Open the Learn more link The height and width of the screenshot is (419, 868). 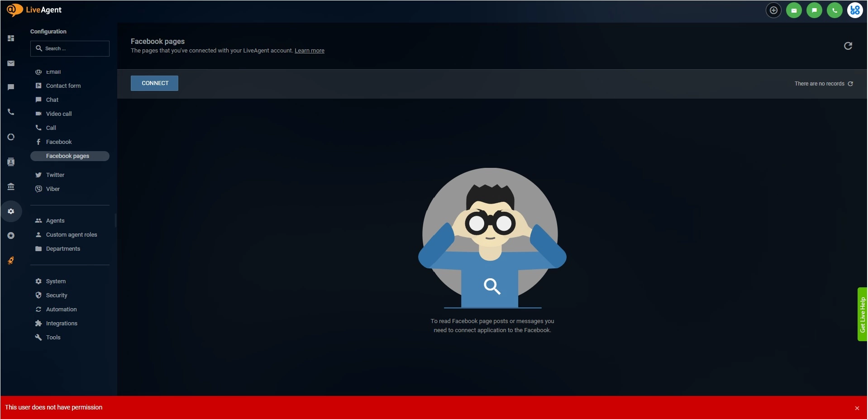(309, 50)
